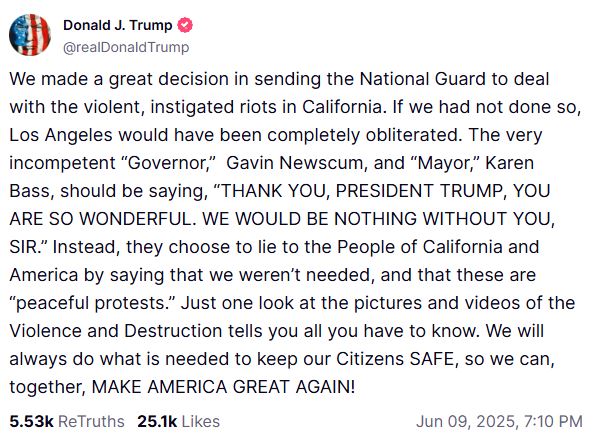Open the Jun 09, 2025 timestamp permalink
596x445 pixels.
coord(466,421)
